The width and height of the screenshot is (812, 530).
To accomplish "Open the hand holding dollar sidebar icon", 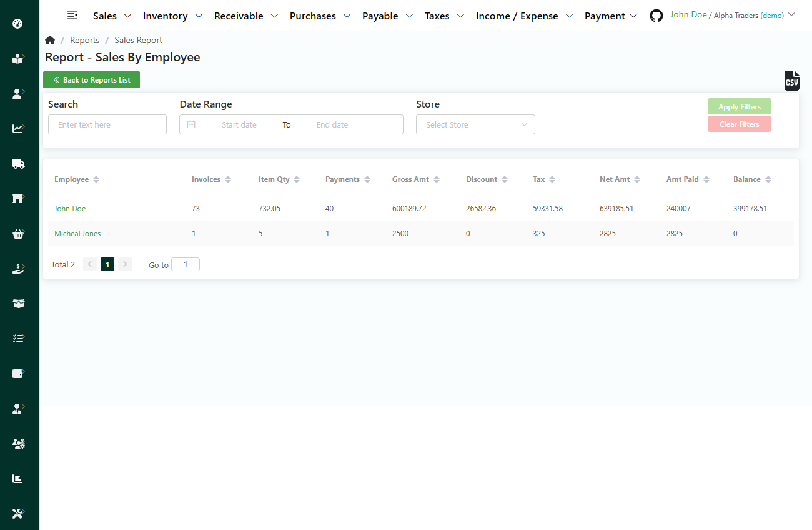I will tap(18, 269).
